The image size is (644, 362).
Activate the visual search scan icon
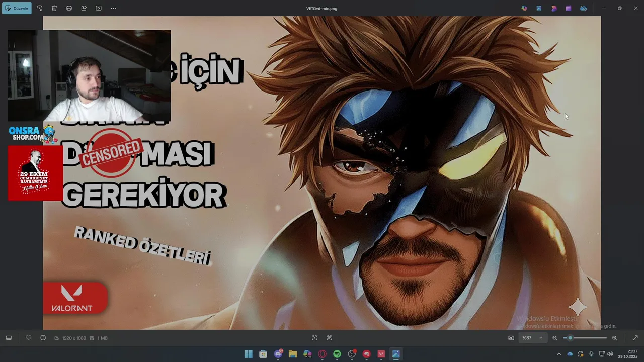(x=314, y=338)
